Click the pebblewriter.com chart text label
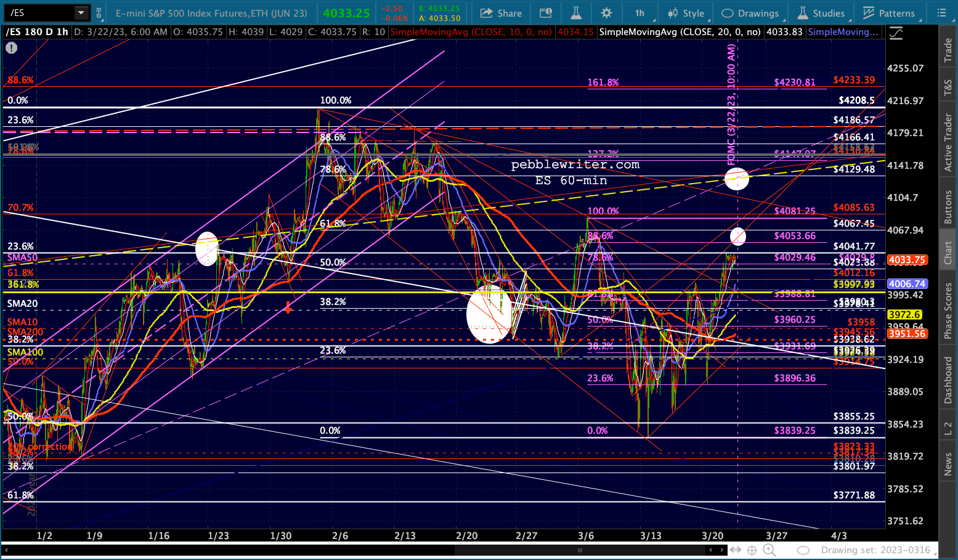 tap(575, 164)
